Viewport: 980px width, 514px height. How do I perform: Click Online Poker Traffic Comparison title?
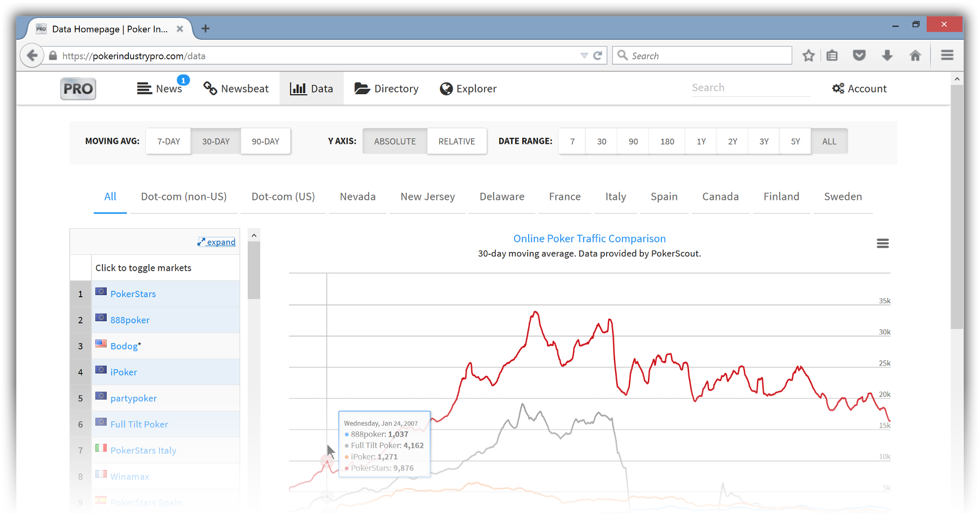(x=589, y=238)
